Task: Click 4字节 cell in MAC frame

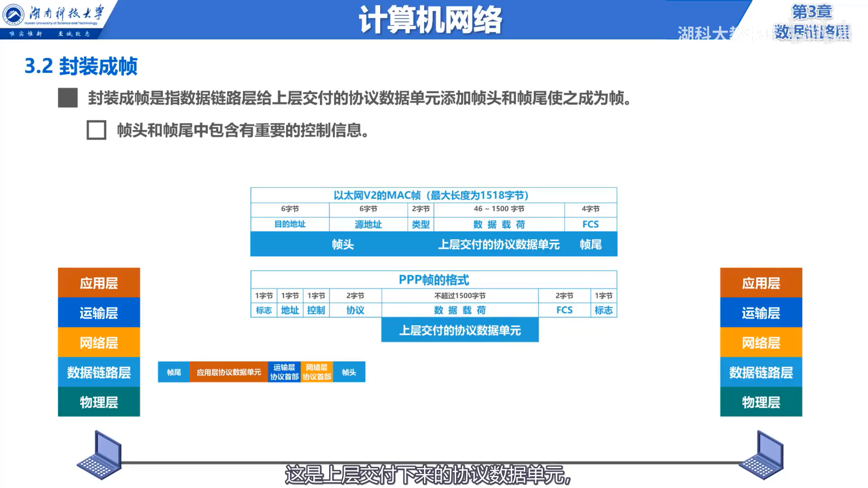Action: tap(590, 209)
